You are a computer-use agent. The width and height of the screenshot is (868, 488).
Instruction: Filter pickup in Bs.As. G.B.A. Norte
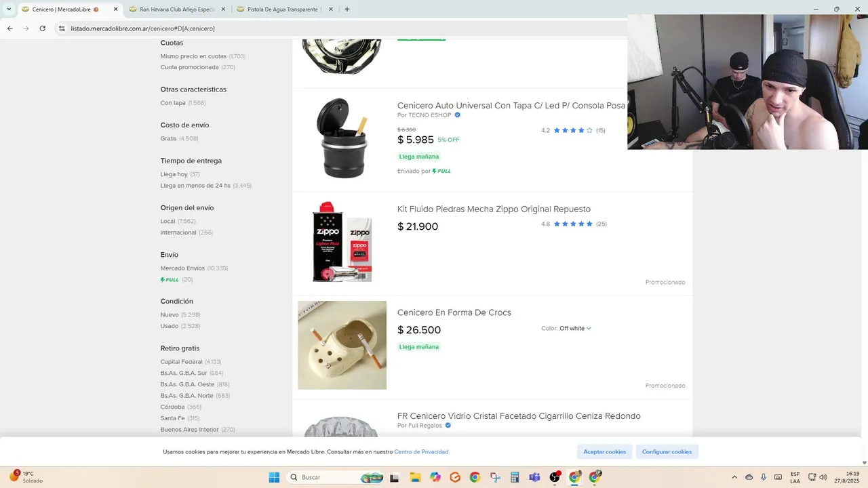[x=195, y=395]
